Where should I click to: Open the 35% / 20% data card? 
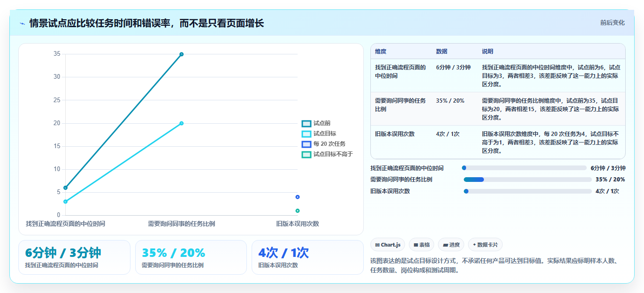coord(191,257)
